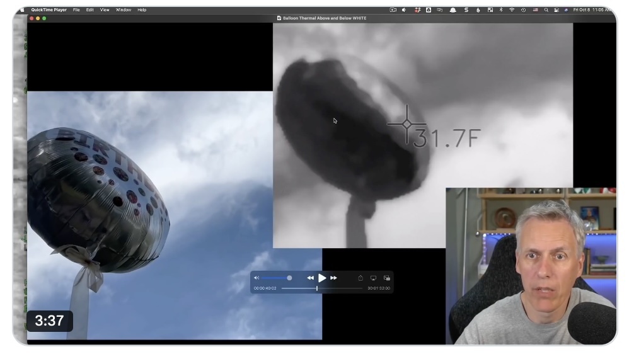Click the Apple logo menu
Screen dimensions: 634x364
[23, 10]
